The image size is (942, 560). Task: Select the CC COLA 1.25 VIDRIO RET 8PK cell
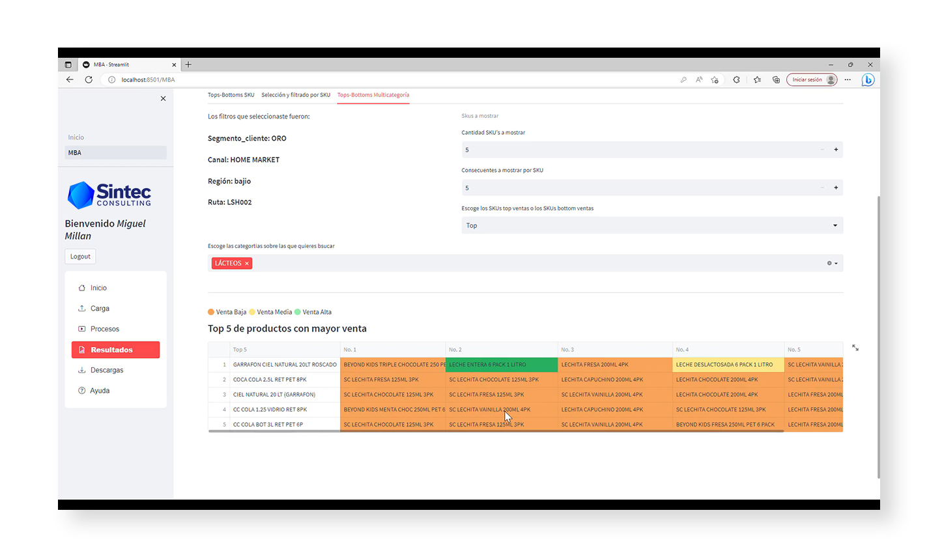tap(285, 410)
